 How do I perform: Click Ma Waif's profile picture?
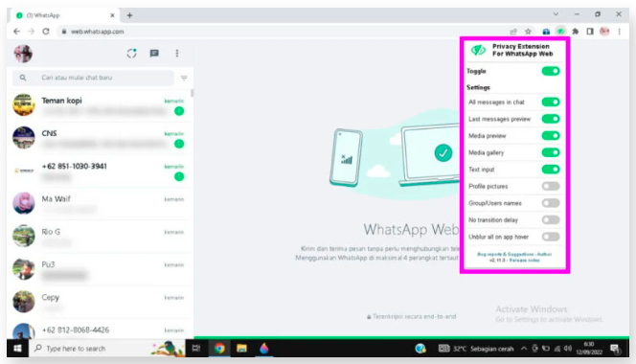pos(24,203)
